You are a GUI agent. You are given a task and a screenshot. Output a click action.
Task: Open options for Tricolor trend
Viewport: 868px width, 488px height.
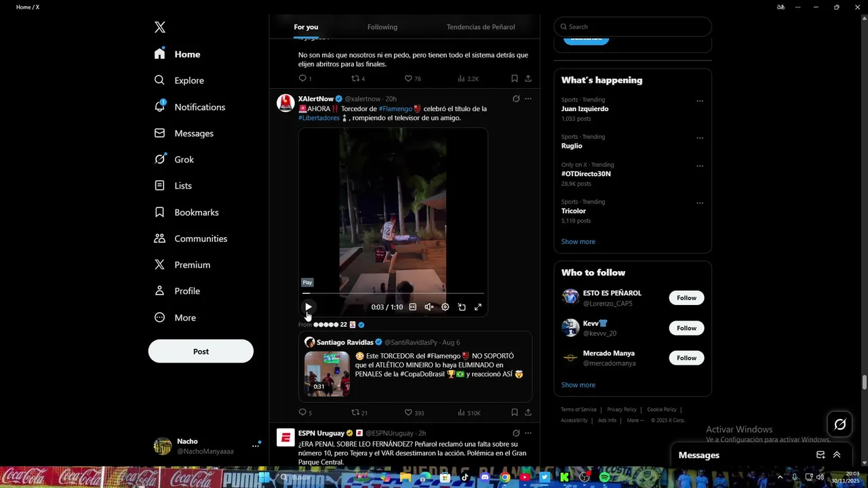pyautogui.click(x=700, y=203)
